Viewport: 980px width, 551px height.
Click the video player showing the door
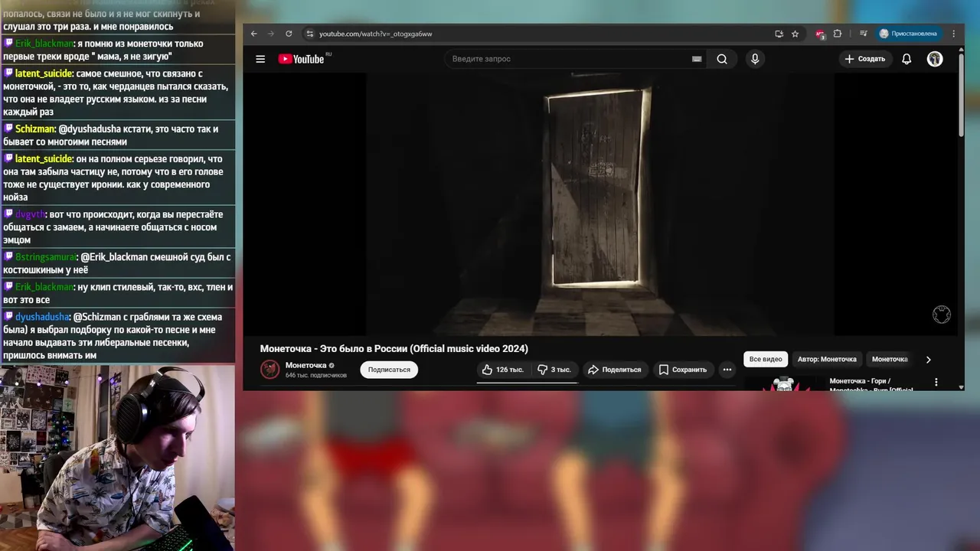pos(600,204)
